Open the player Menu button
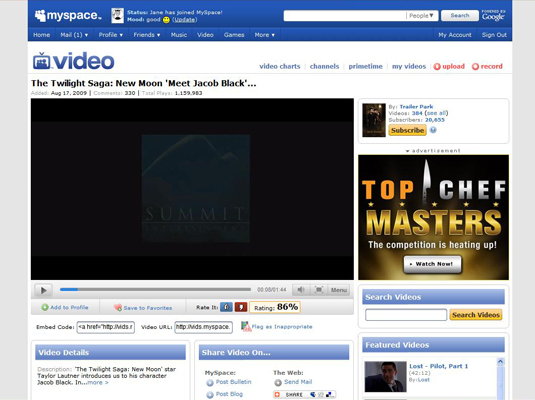Viewport: 535px width, 400px height. click(339, 290)
